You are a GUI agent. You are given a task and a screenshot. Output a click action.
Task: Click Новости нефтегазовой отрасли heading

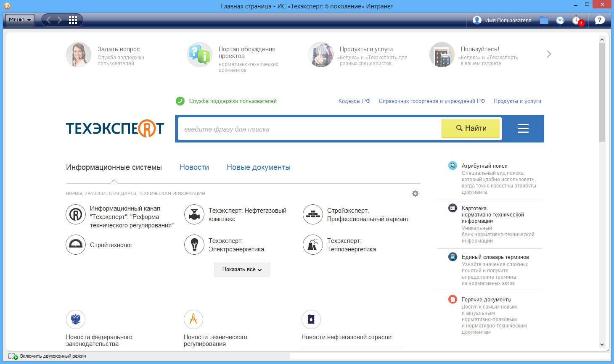(x=347, y=337)
